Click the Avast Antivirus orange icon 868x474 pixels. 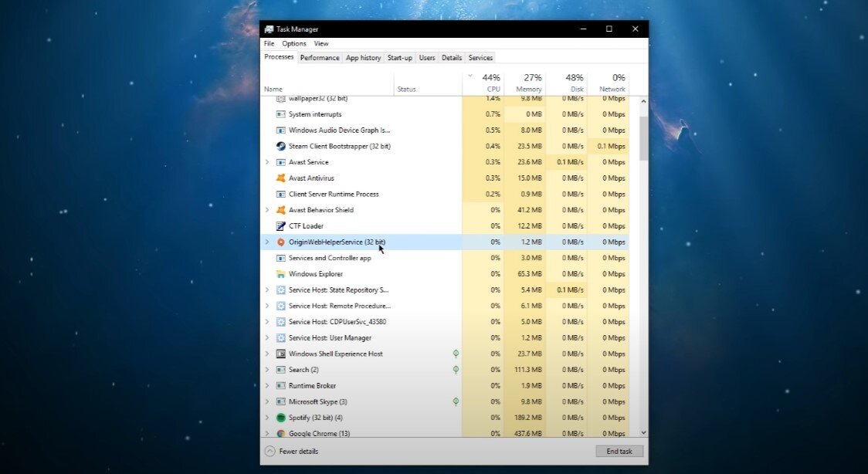(280, 178)
